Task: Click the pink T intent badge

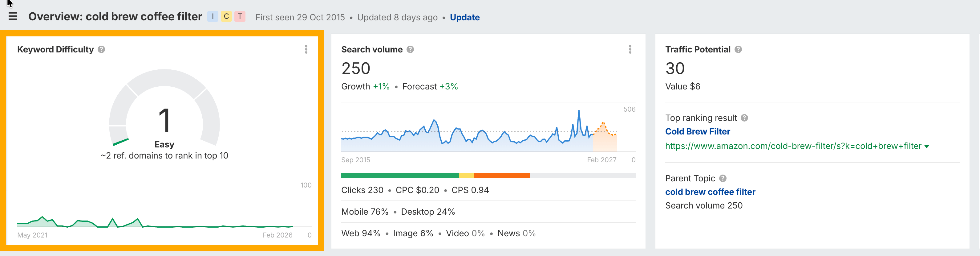Action: [240, 16]
